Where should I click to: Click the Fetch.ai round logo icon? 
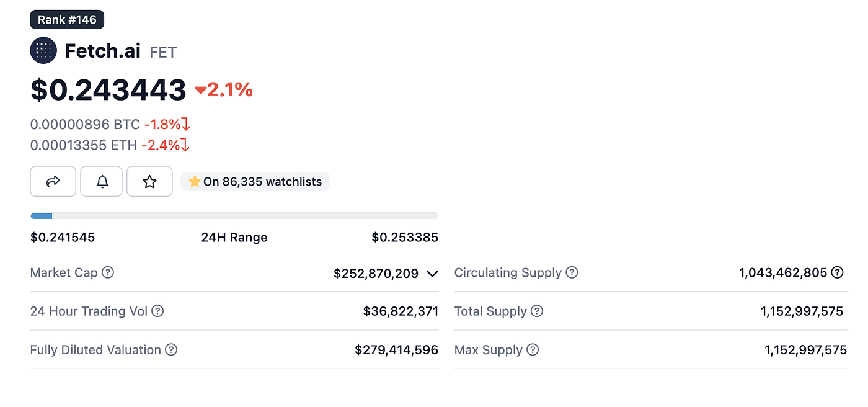coord(43,50)
